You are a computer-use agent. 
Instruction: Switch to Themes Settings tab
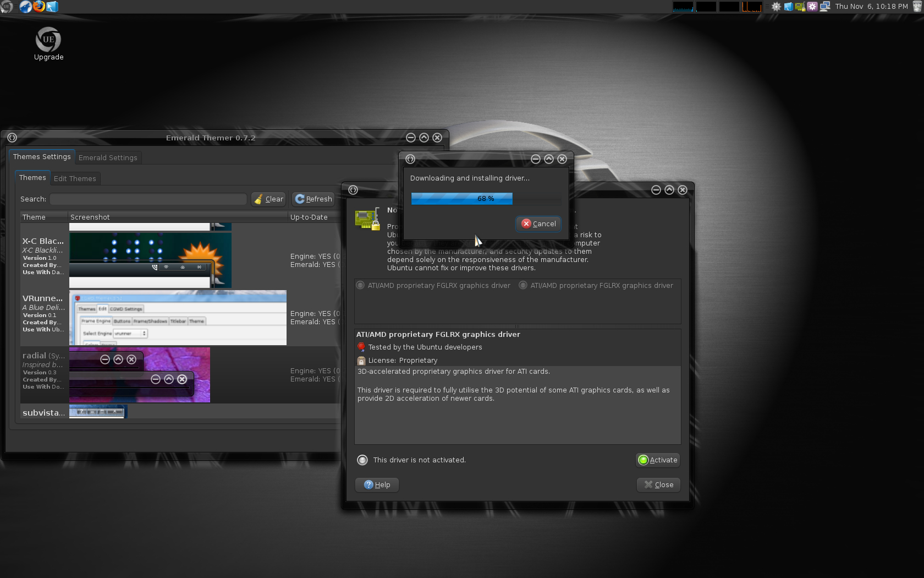42,157
